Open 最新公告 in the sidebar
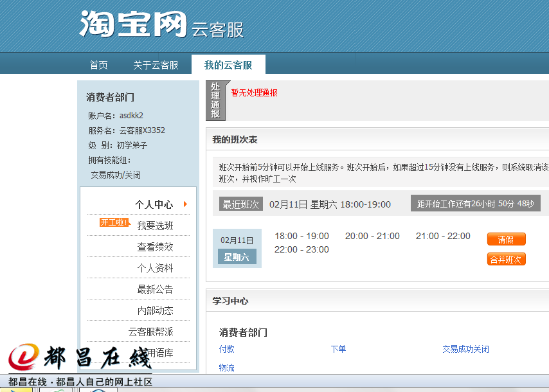The height and width of the screenshot is (392, 549). (x=155, y=289)
